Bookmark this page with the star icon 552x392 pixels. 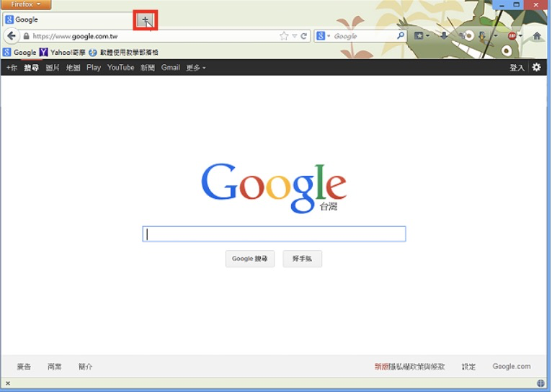(284, 36)
